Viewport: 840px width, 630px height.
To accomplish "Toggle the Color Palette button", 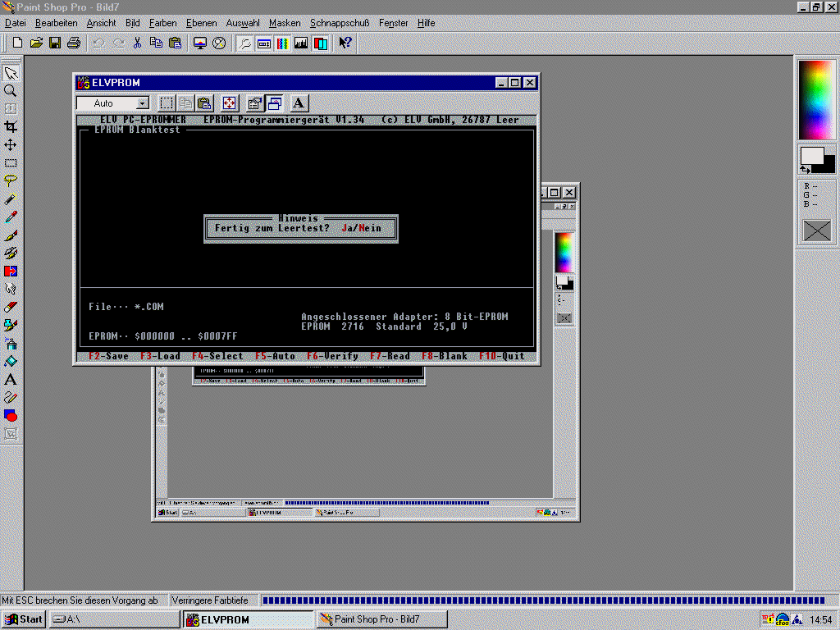I will [282, 43].
